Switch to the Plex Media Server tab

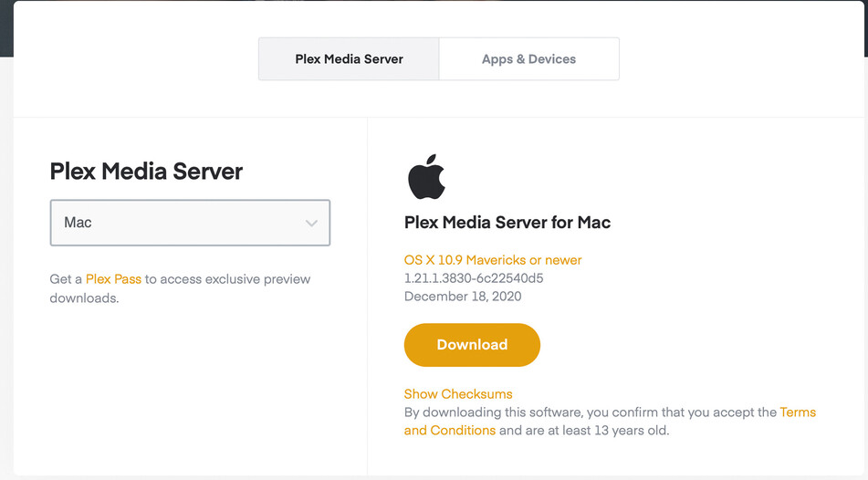(x=349, y=59)
